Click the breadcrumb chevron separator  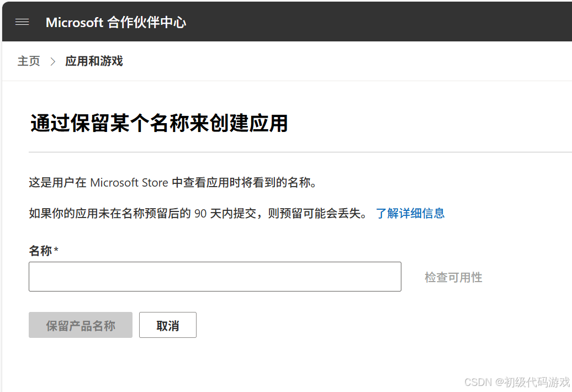53,61
